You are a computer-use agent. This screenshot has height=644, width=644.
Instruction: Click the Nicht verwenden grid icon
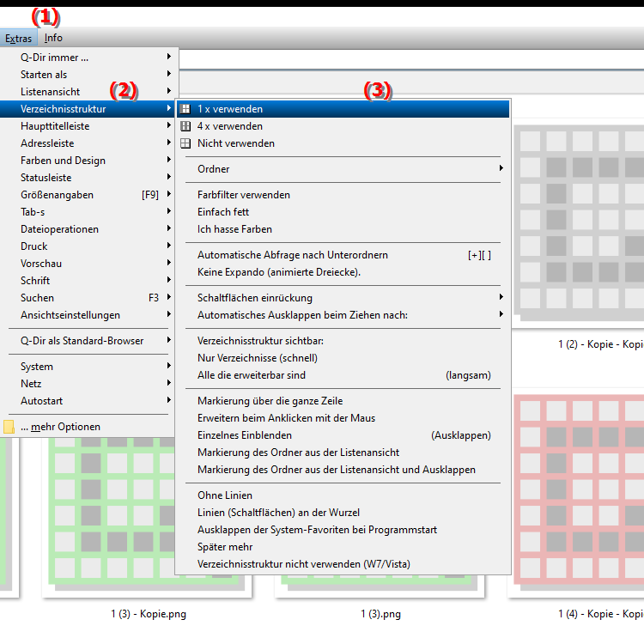185,143
